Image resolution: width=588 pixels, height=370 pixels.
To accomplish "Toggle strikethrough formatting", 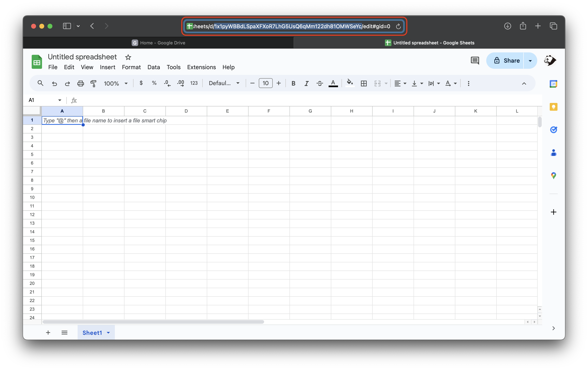I will pyautogui.click(x=320, y=83).
